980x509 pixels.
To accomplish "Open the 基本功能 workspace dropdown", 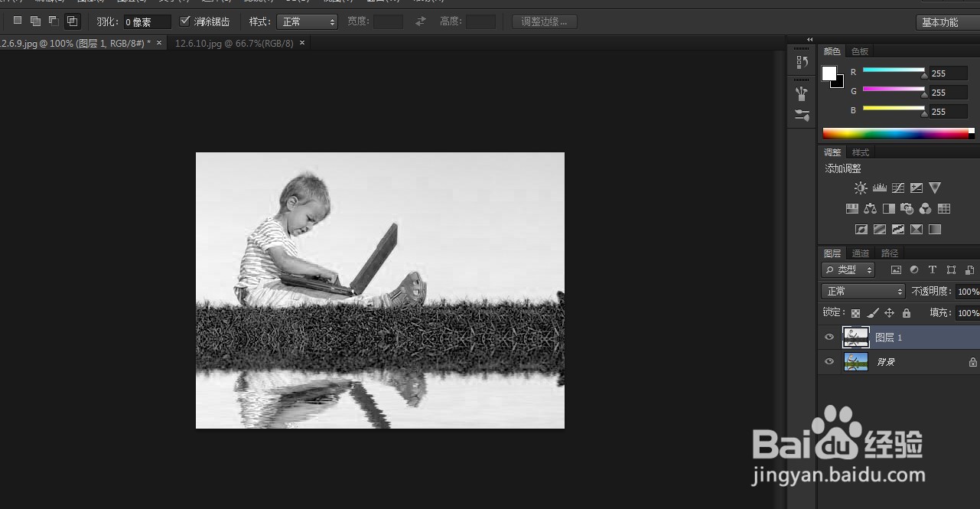I will (947, 22).
